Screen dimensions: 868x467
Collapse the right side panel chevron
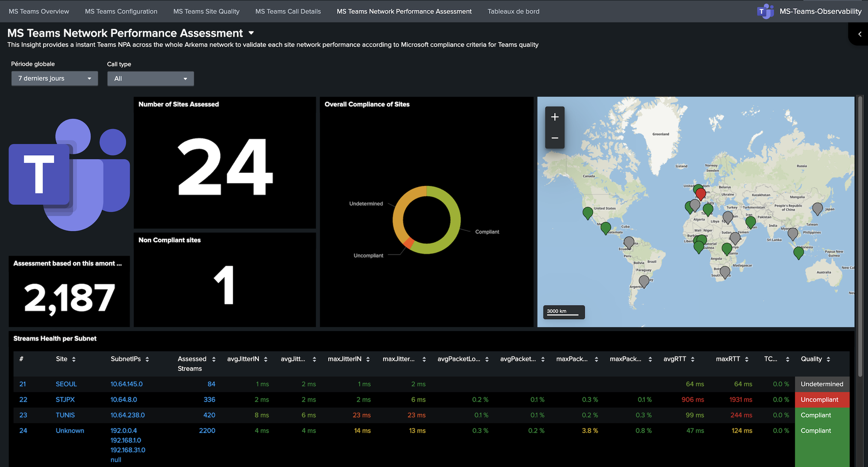coord(859,34)
